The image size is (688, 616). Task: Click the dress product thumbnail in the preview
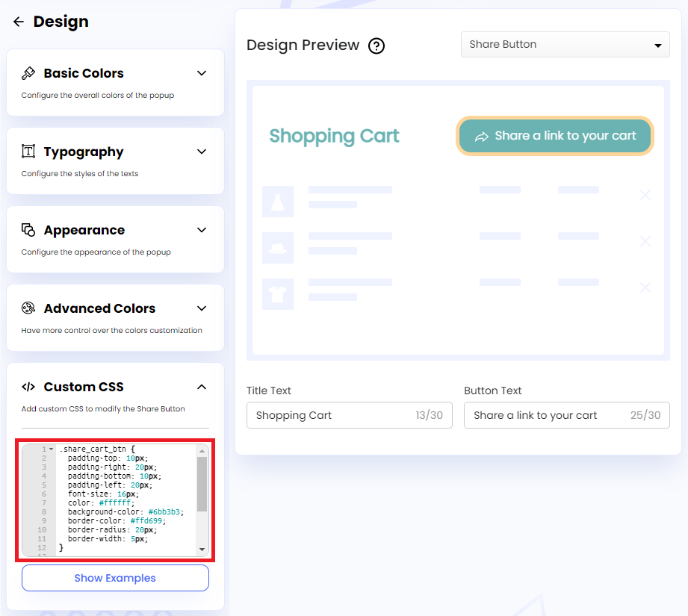coord(278,202)
